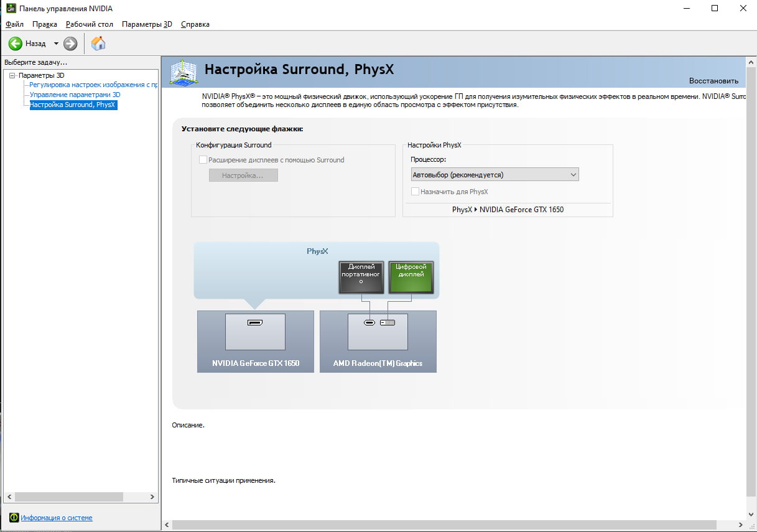
Task: Click left arrow of sidebar horizontal scrollbar
Action: (x=9, y=497)
